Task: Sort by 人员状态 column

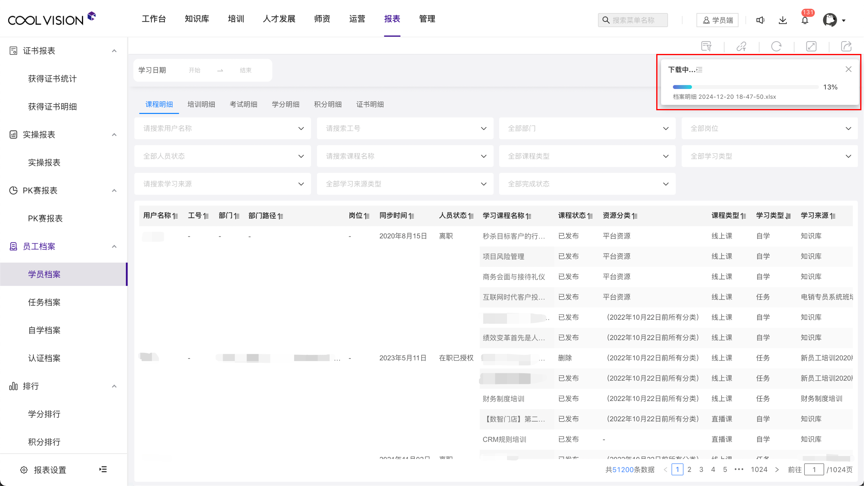Action: 471,216
